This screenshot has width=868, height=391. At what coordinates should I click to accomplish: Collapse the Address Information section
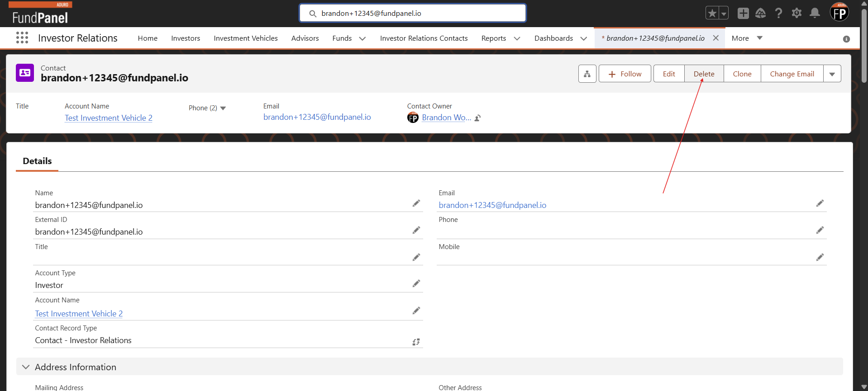point(26,367)
